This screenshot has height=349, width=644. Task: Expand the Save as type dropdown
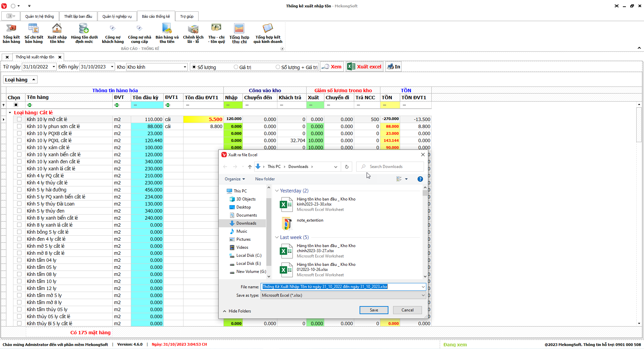[x=423, y=295]
